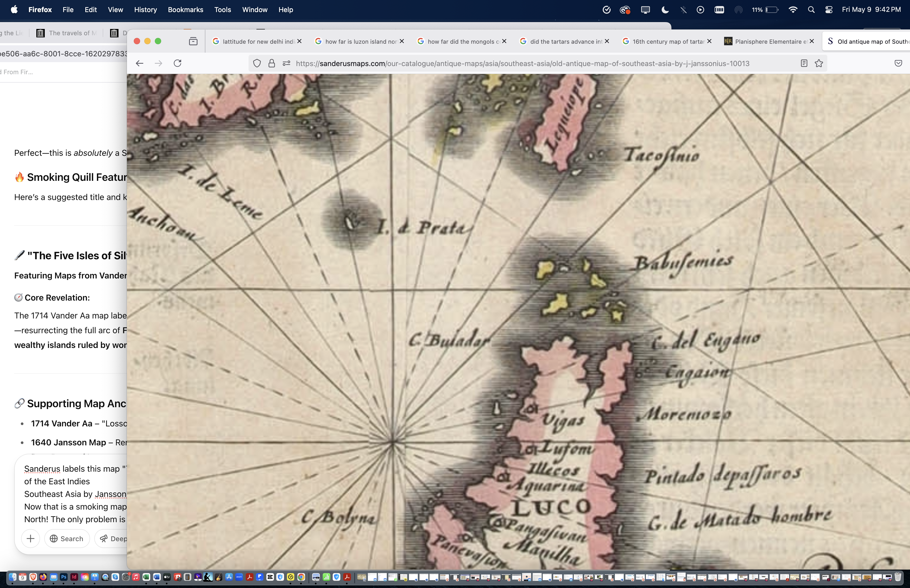Toggle Bluetooth icon in menu bar
Screen dimensions: 910x588
click(x=683, y=10)
